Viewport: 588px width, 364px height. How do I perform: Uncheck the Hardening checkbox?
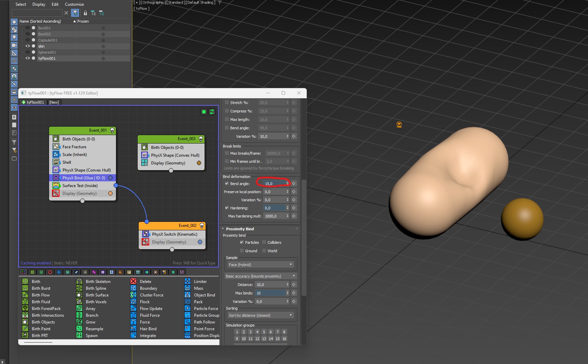[x=227, y=208]
